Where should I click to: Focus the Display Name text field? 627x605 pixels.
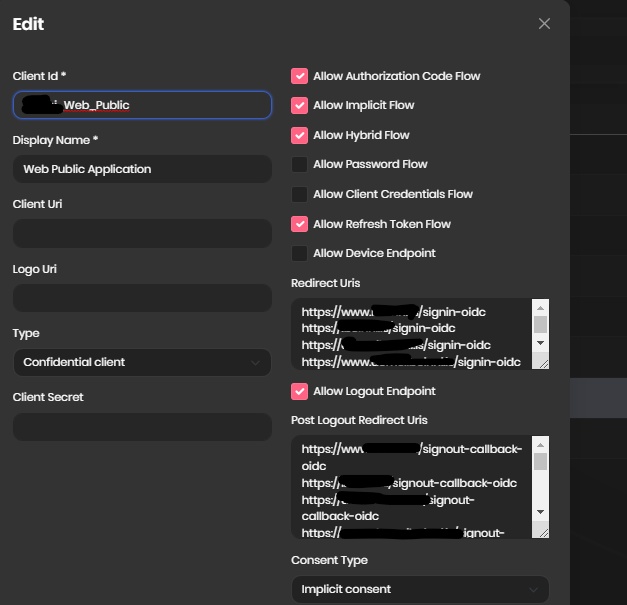coord(142,169)
